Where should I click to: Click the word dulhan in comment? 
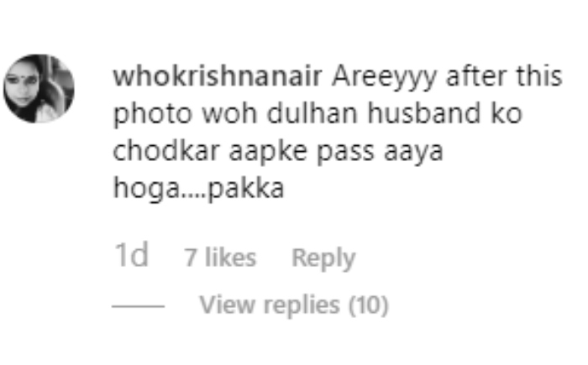pyautogui.click(x=312, y=113)
